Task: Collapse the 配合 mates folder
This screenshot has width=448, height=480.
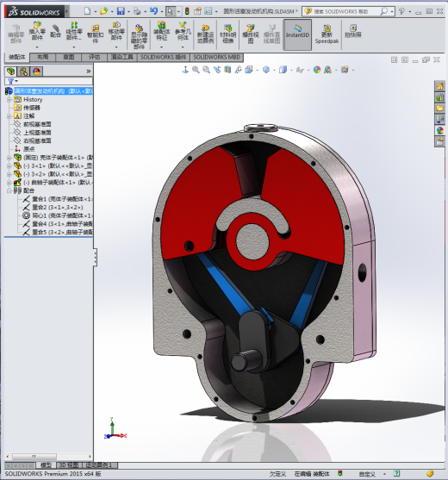Action: click(9, 190)
